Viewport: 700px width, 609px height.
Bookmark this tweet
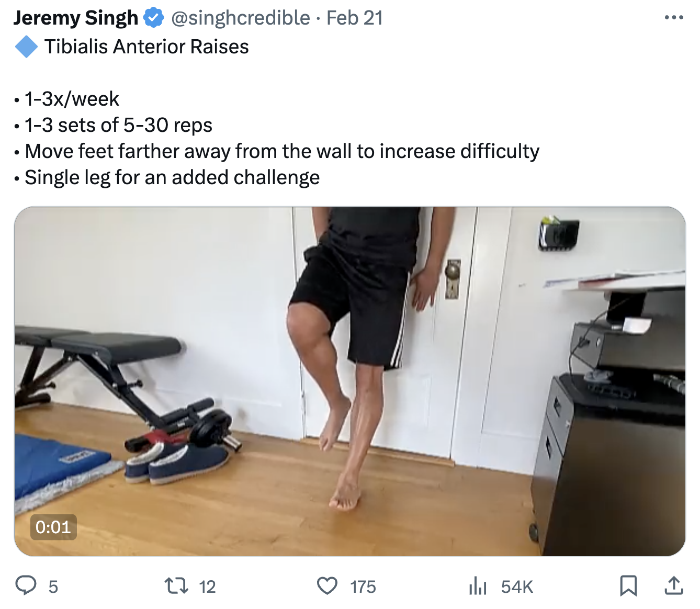click(x=628, y=585)
